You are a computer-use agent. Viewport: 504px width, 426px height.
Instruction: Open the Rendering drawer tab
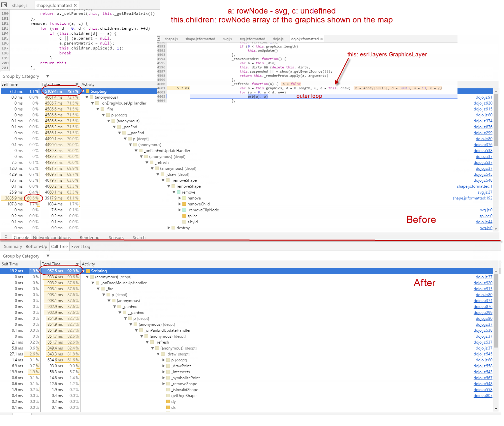pos(89,237)
